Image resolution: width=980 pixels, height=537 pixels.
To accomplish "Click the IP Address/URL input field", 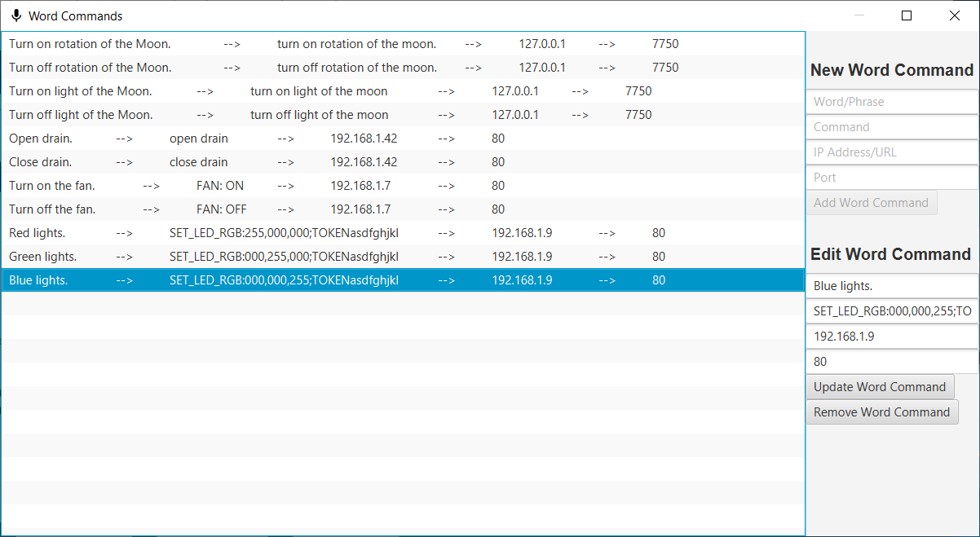I will coord(892,152).
